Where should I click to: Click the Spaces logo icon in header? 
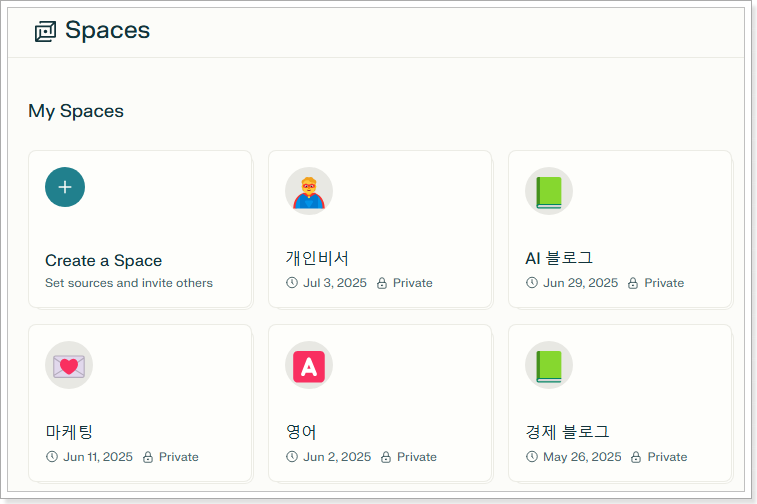pos(45,31)
